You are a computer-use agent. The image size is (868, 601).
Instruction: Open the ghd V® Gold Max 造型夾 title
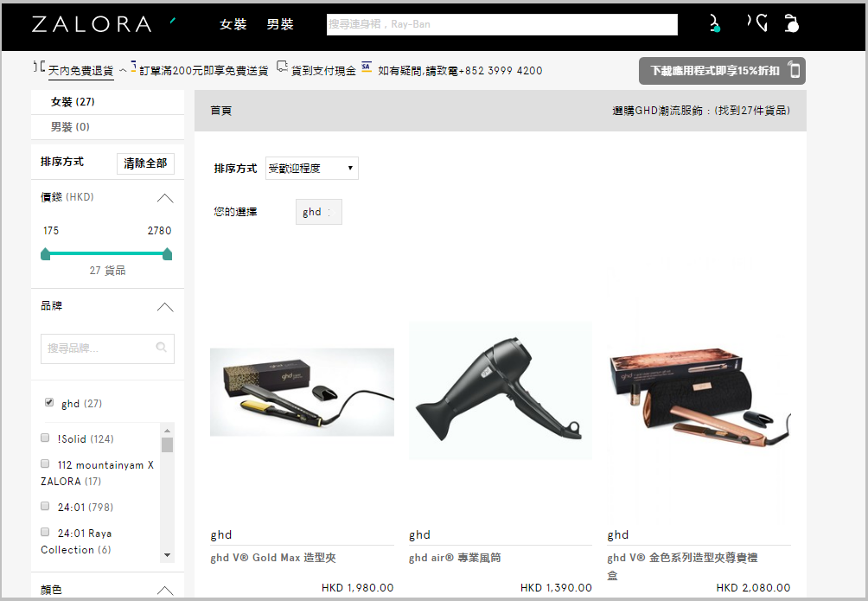[273, 558]
